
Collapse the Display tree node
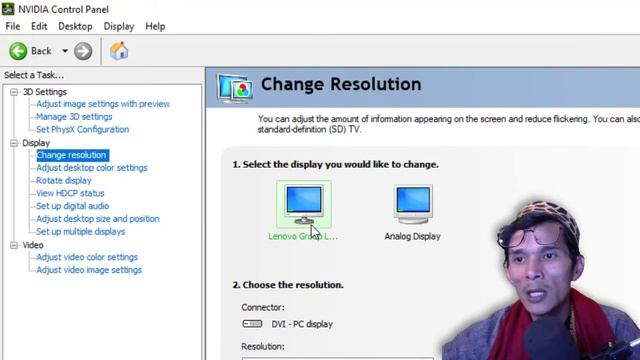click(14, 143)
